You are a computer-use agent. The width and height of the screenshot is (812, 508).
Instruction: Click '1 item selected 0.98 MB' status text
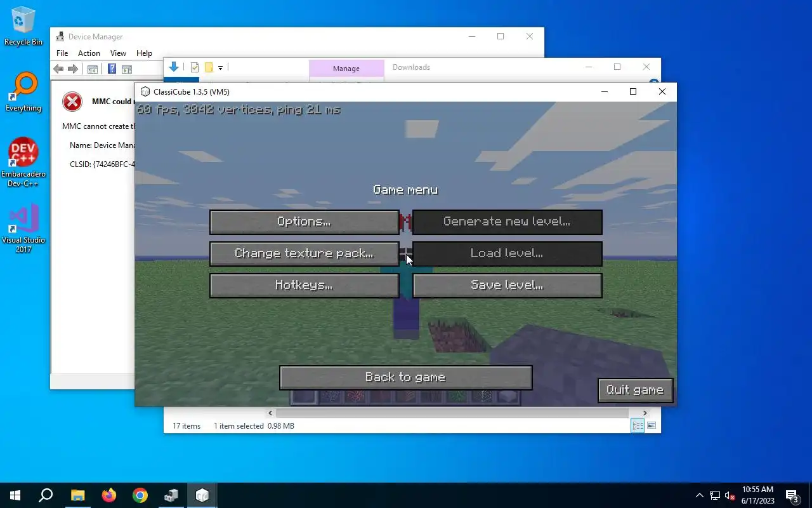254,426
